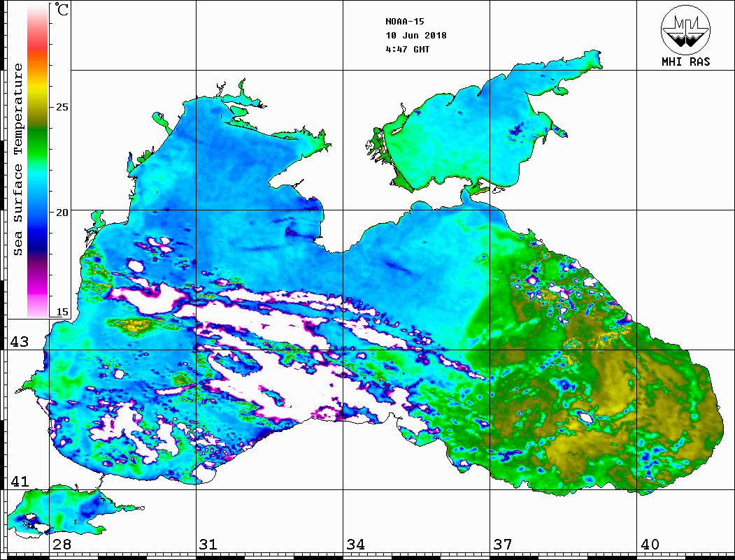The width and height of the screenshot is (735, 560).
Task: Click the 'NOAA-15' satellite label
Action: click(404, 22)
